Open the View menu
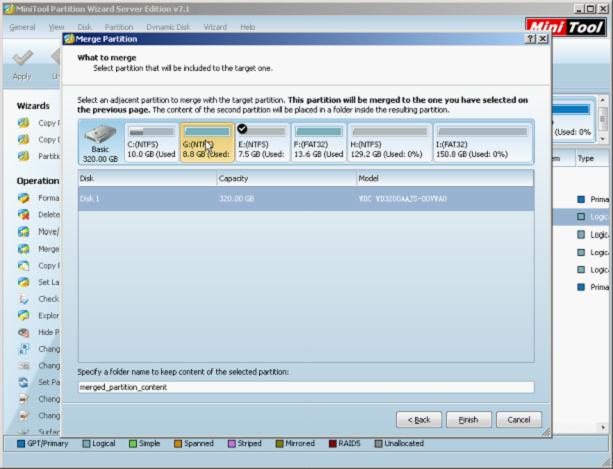 click(x=56, y=27)
